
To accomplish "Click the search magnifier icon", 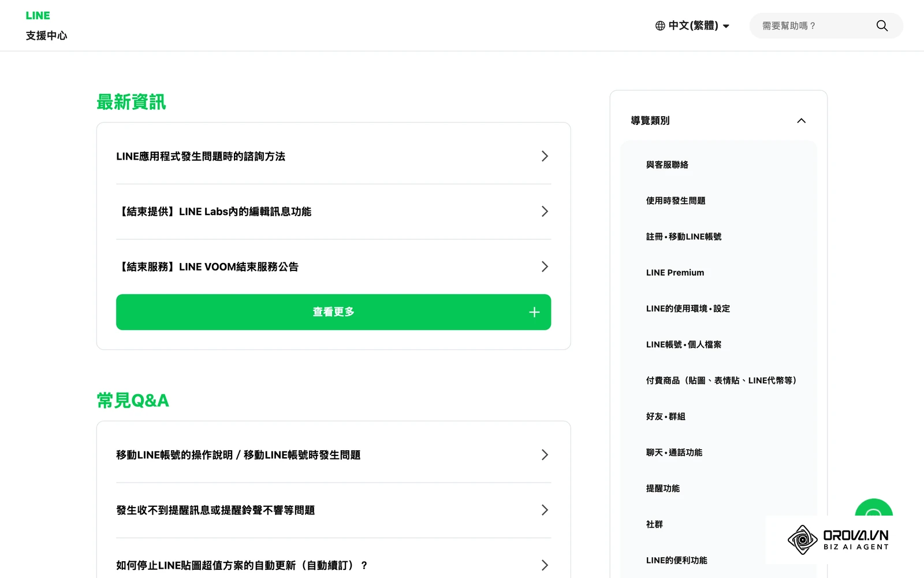I will (882, 25).
